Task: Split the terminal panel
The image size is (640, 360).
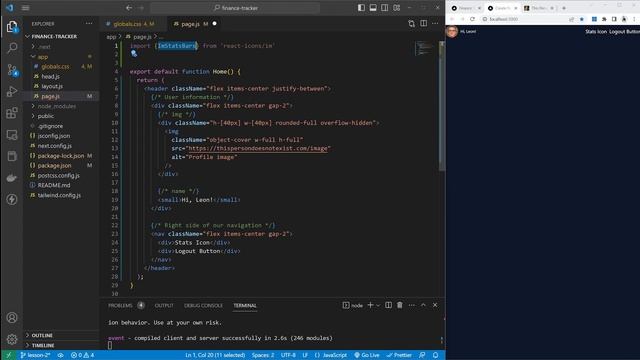Action: click(x=388, y=305)
